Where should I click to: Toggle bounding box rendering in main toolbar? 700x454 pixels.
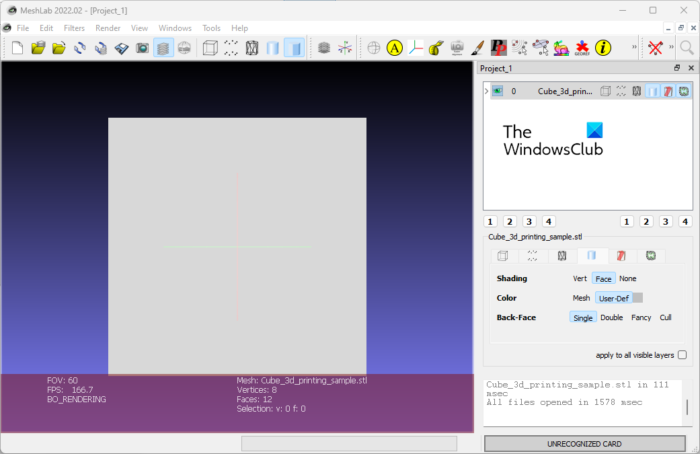[210, 48]
